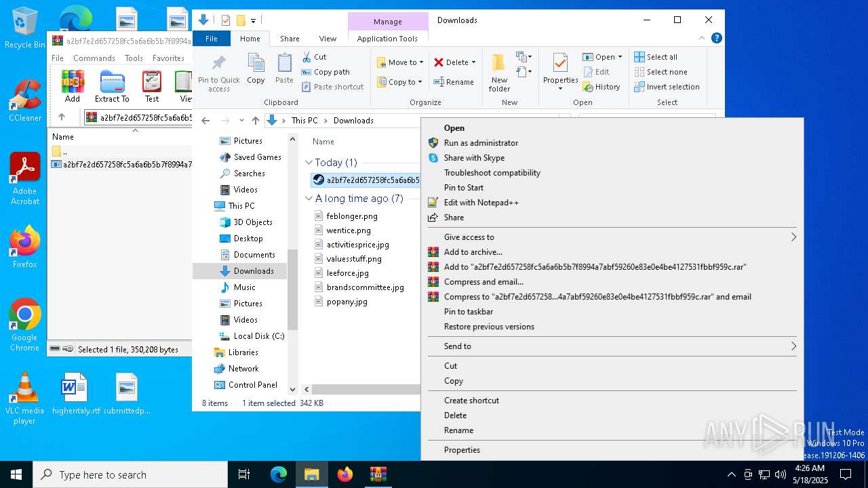Select VLC media player desktop icon
This screenshot has height=488, width=868.
(24, 399)
